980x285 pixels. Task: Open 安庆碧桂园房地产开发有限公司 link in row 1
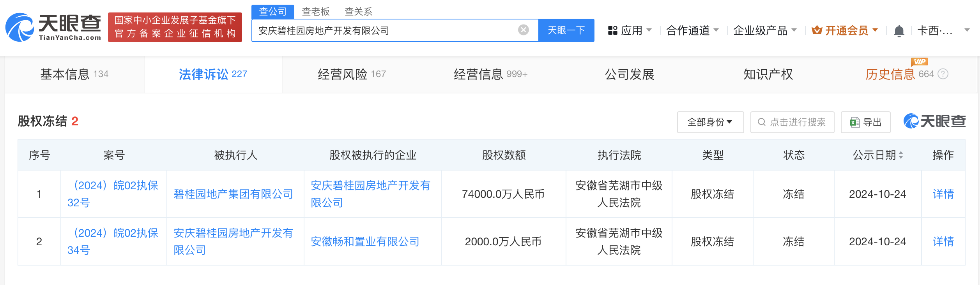point(370,194)
